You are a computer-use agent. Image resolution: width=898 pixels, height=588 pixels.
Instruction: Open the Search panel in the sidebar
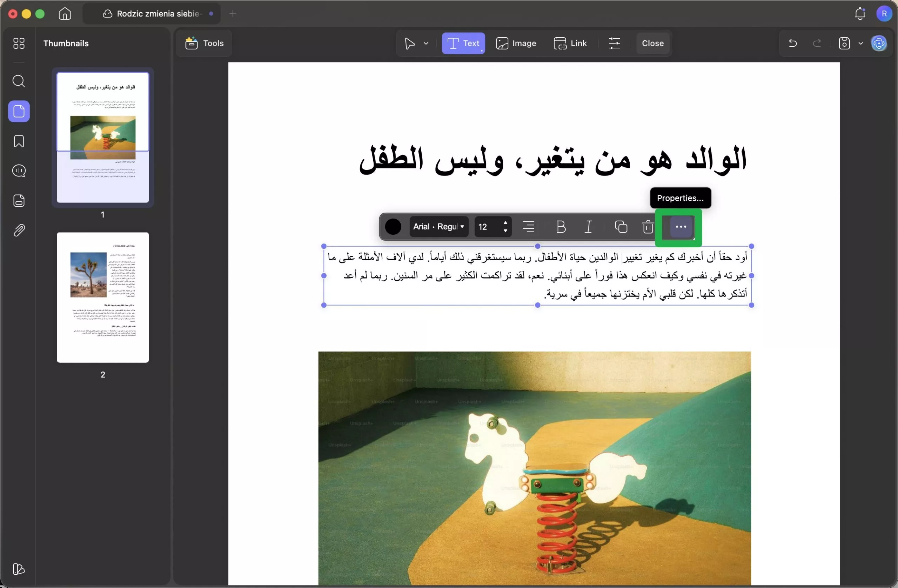tap(19, 81)
